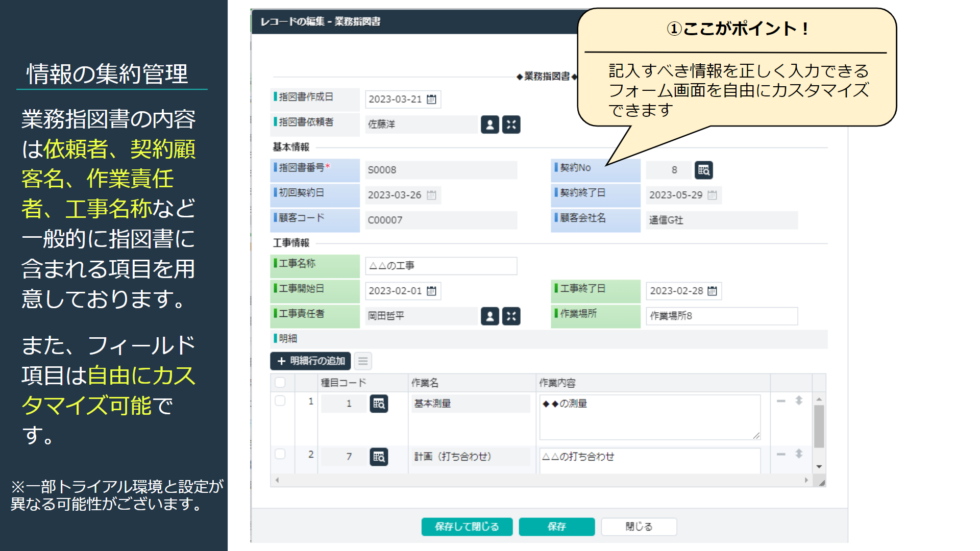Open lookup icon in detail row 1
Screen dimensions: 980x551
(378, 404)
